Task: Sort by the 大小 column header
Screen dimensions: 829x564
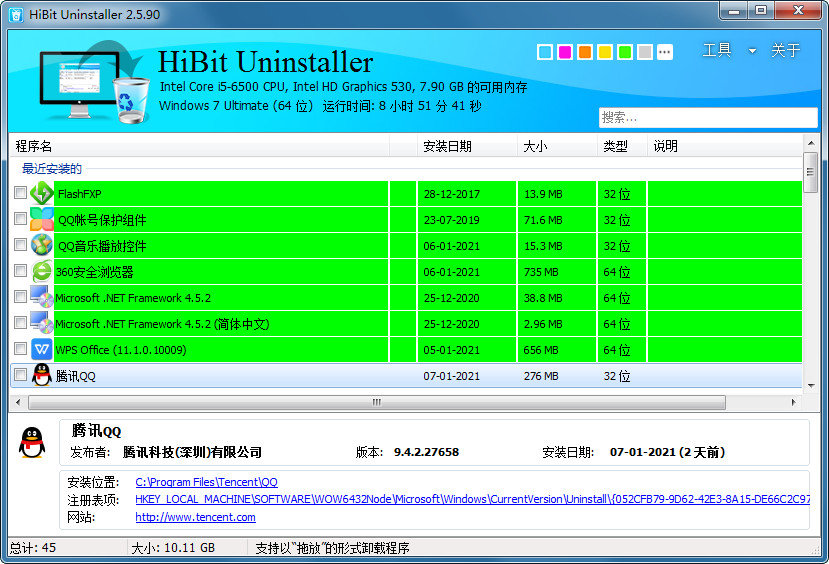Action: tap(557, 146)
